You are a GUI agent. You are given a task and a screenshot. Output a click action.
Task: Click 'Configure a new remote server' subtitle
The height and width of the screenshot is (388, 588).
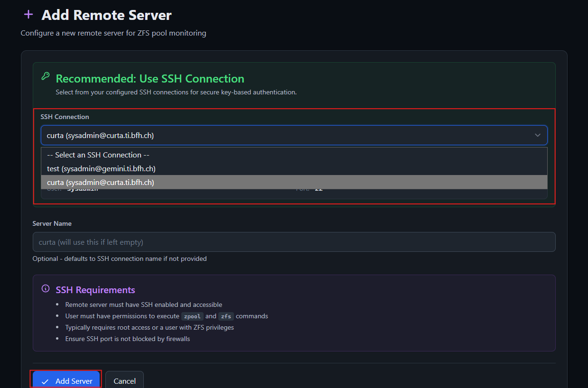click(x=113, y=33)
